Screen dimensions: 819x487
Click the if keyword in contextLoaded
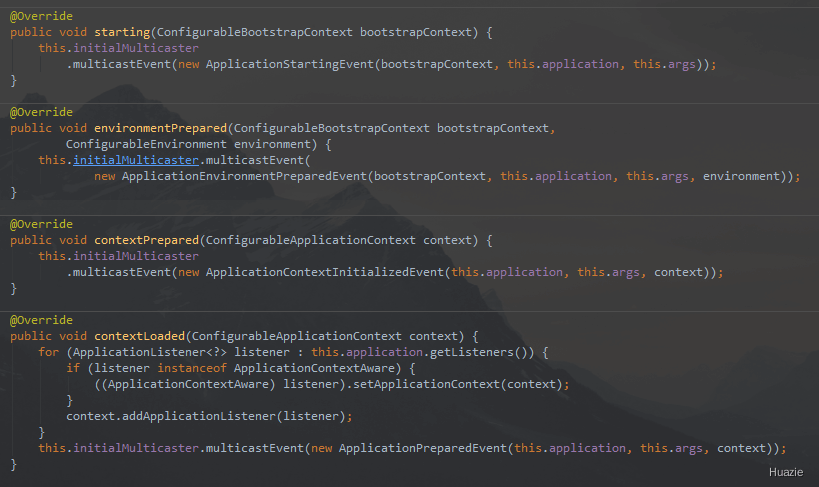coord(73,368)
